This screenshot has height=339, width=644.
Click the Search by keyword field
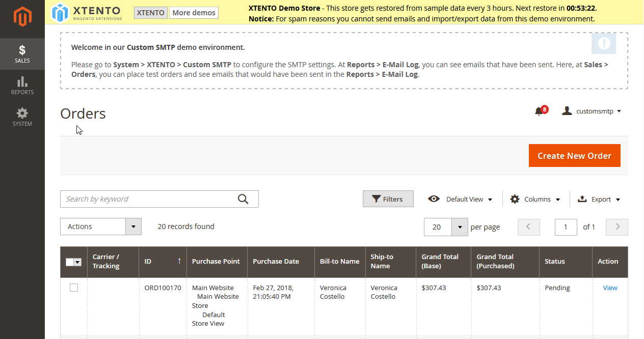point(148,199)
